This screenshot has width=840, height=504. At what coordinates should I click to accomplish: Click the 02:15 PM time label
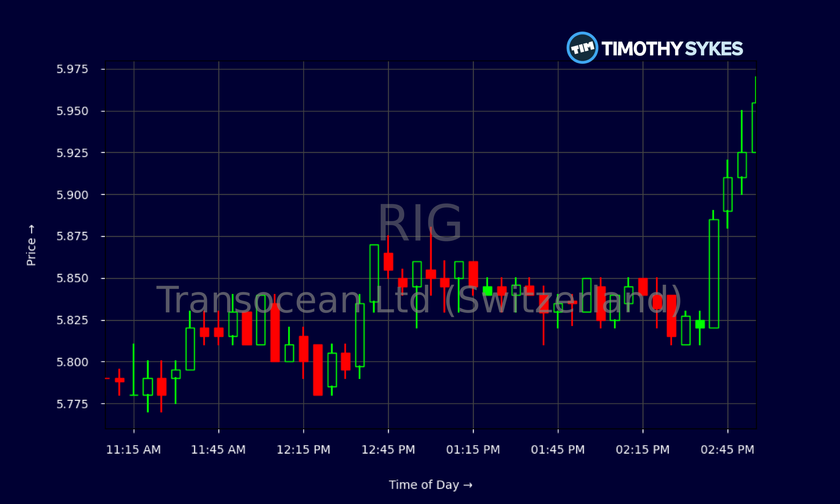click(643, 450)
